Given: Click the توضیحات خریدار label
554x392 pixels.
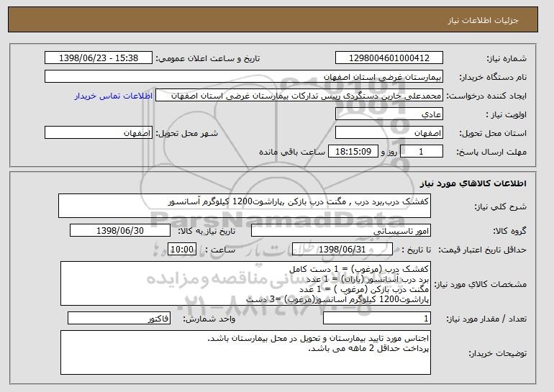Looking at the screenshot, I should click(x=497, y=353).
